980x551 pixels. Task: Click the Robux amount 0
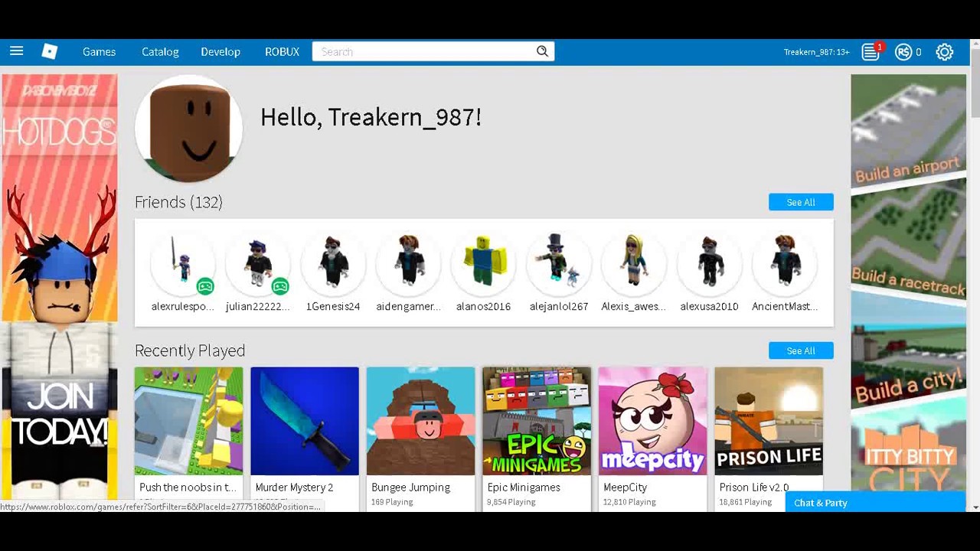(918, 52)
